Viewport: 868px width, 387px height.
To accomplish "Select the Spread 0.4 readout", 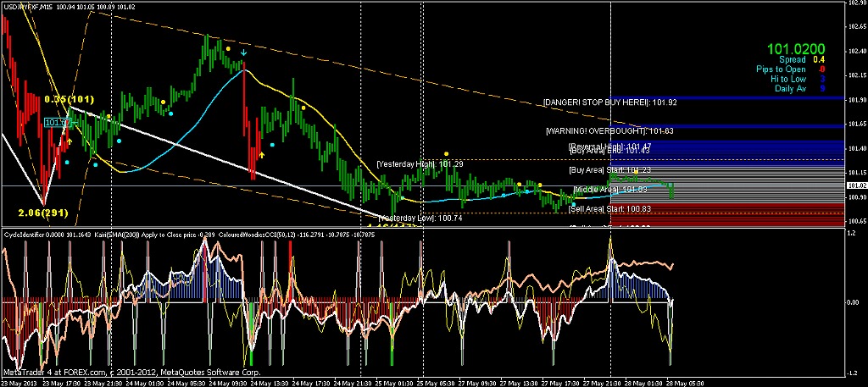I will [x=800, y=59].
